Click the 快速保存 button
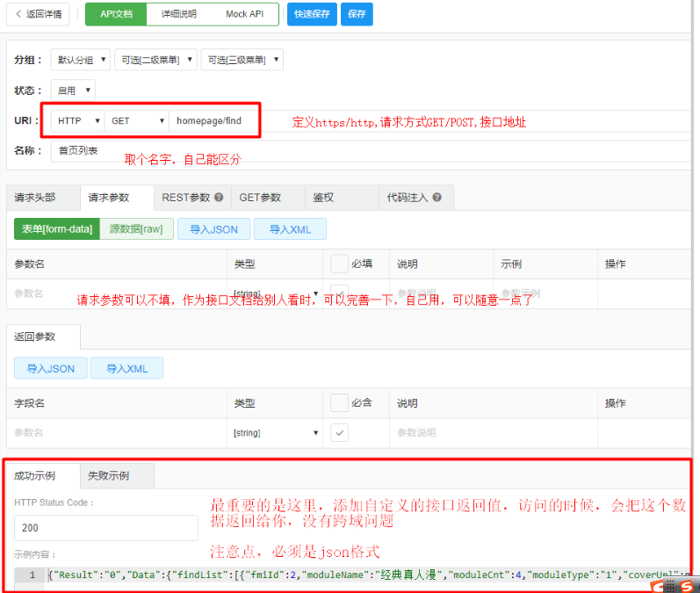This screenshot has height=593, width=700. [x=312, y=14]
